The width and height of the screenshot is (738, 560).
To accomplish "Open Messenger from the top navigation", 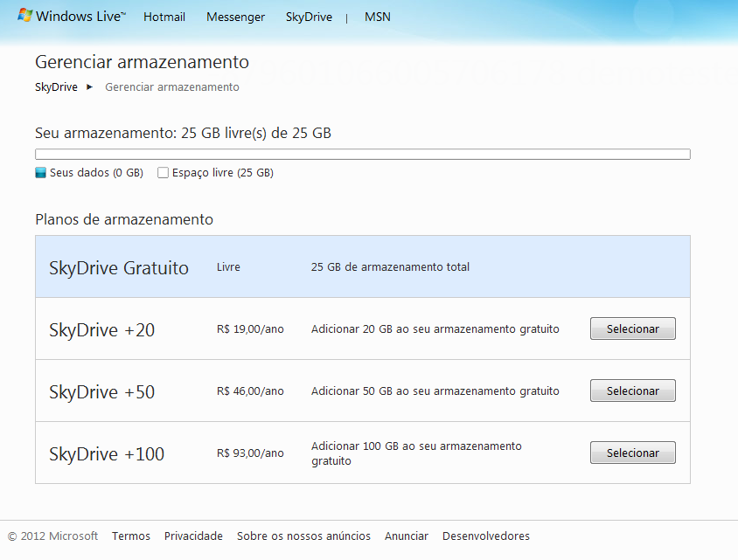I will pyautogui.click(x=235, y=17).
